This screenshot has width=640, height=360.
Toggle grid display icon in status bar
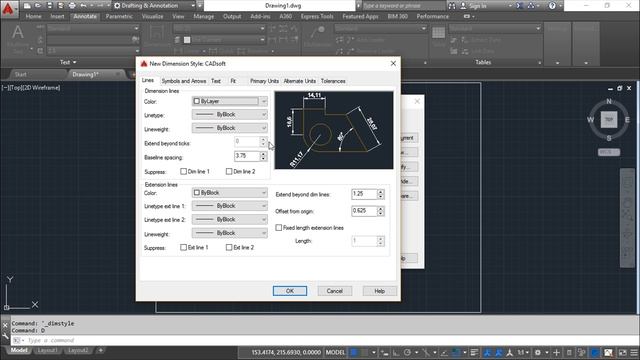(354, 352)
